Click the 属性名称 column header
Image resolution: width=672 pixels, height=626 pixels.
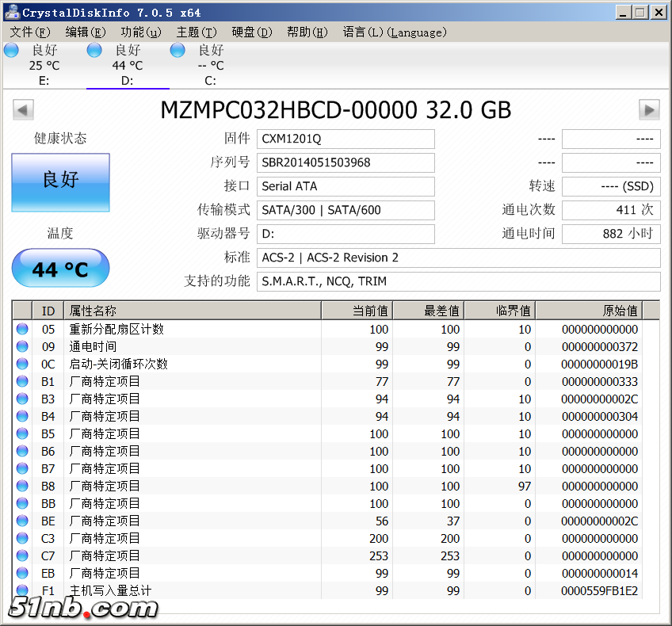coord(193,311)
